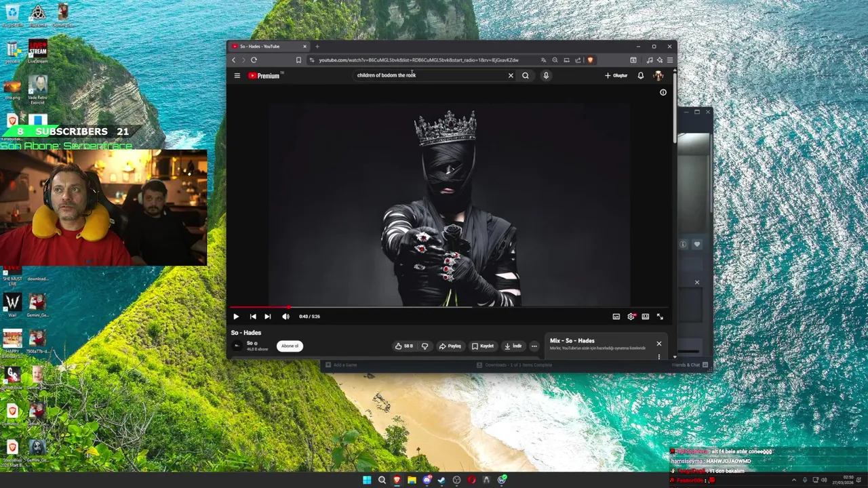Screen dimensions: 868x488
Task: Open the Brave media control music icon
Action: [x=649, y=60]
